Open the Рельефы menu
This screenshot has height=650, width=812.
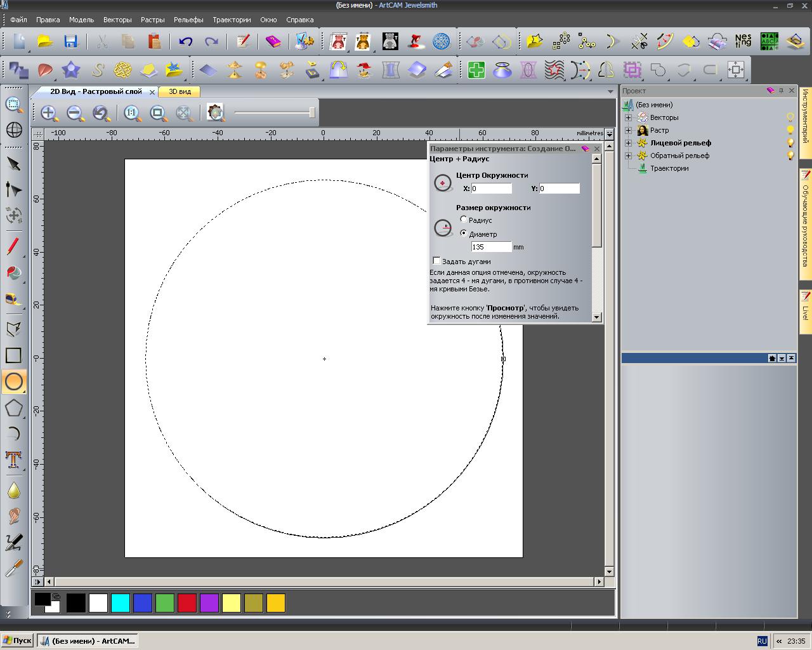pyautogui.click(x=188, y=20)
